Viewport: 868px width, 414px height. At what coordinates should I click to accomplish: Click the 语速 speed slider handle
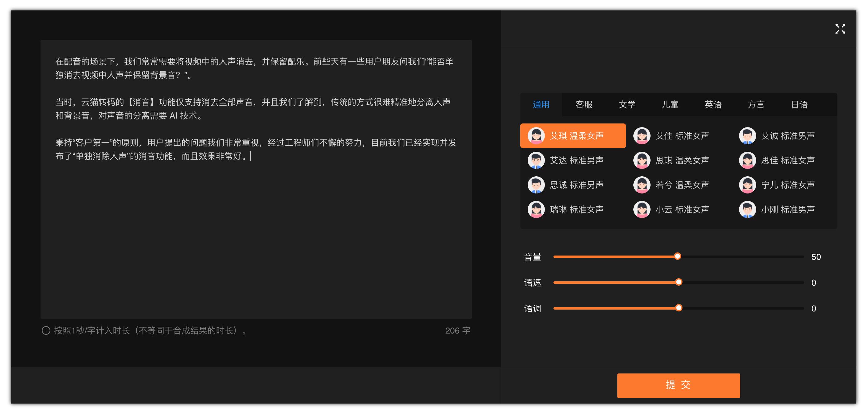tap(678, 282)
